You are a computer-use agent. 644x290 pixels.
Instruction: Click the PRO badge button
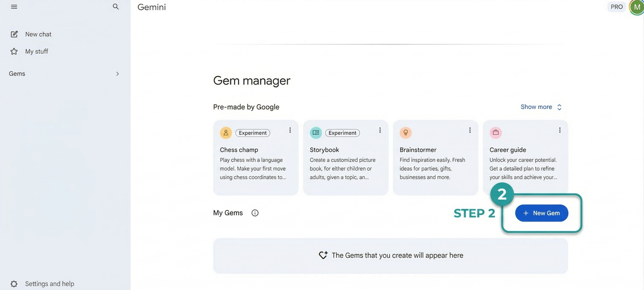pyautogui.click(x=617, y=7)
